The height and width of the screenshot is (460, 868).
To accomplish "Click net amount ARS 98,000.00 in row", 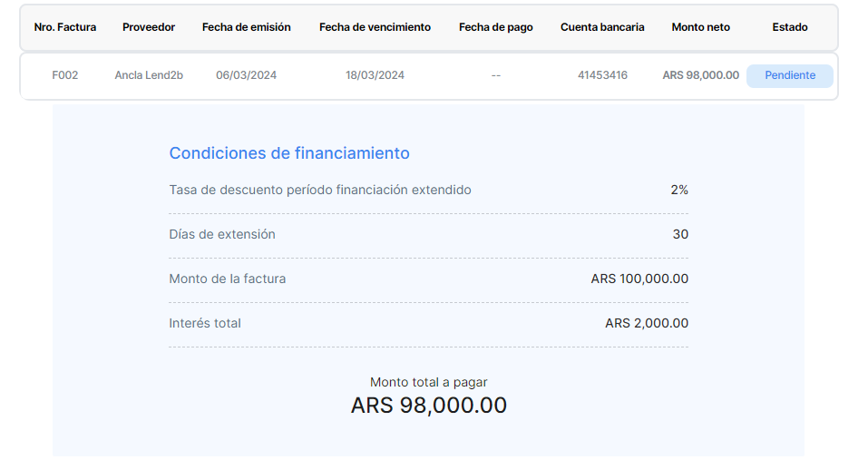I will (x=701, y=75).
